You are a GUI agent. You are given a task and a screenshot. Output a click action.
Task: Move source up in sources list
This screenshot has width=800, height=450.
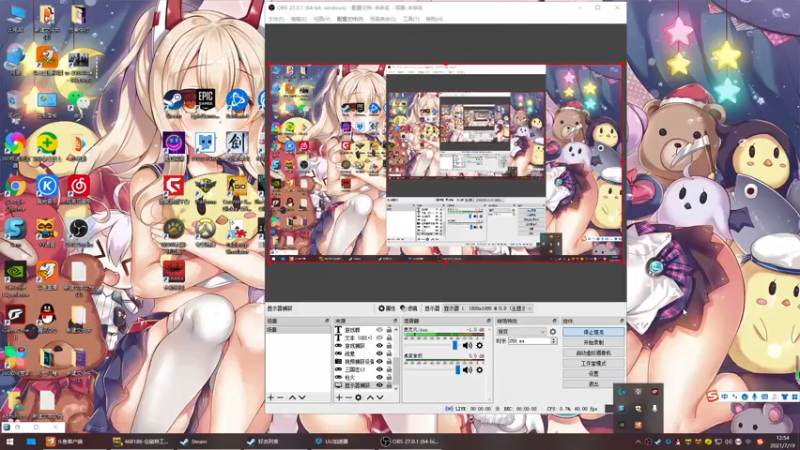(x=370, y=397)
